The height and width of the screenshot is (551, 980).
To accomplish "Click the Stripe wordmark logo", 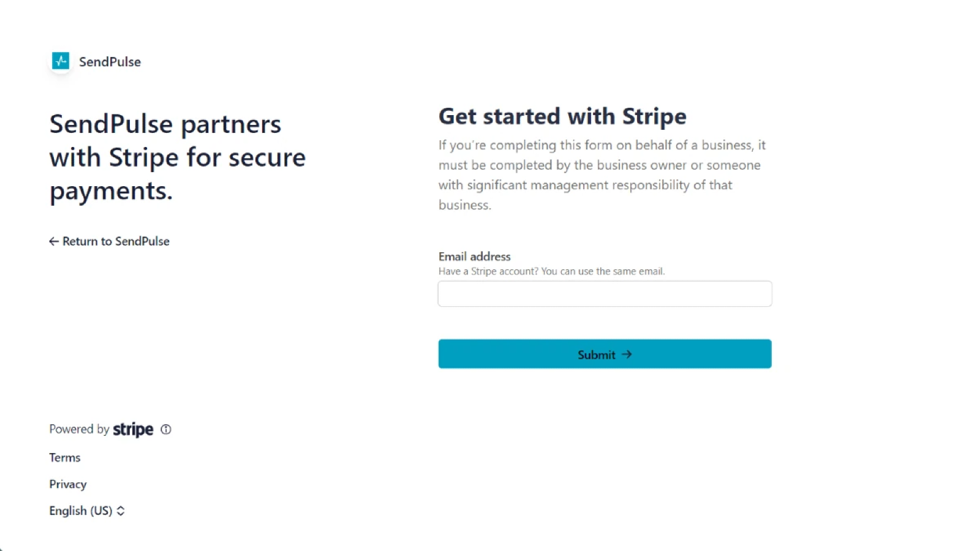I will click(x=133, y=430).
